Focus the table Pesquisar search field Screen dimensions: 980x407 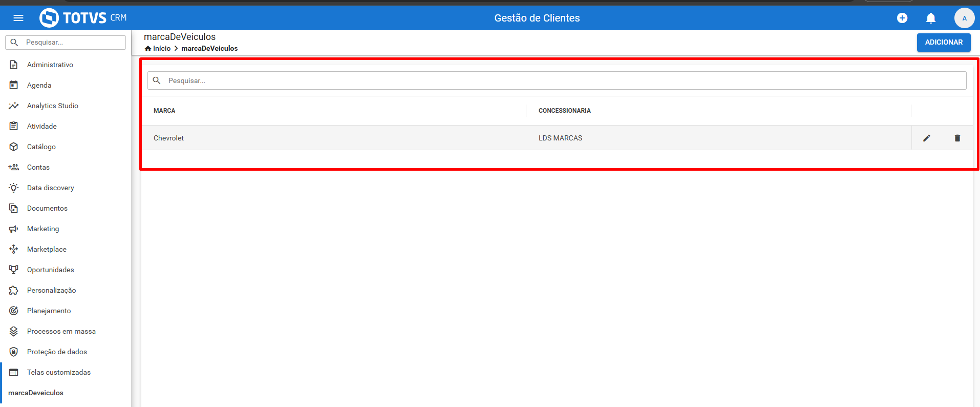click(557, 80)
